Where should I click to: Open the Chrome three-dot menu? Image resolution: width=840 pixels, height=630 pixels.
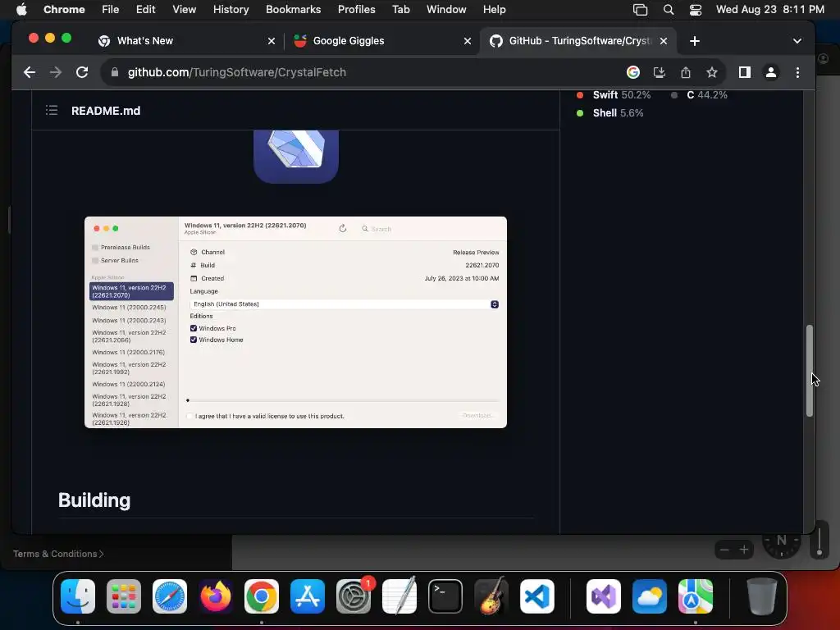(x=797, y=72)
